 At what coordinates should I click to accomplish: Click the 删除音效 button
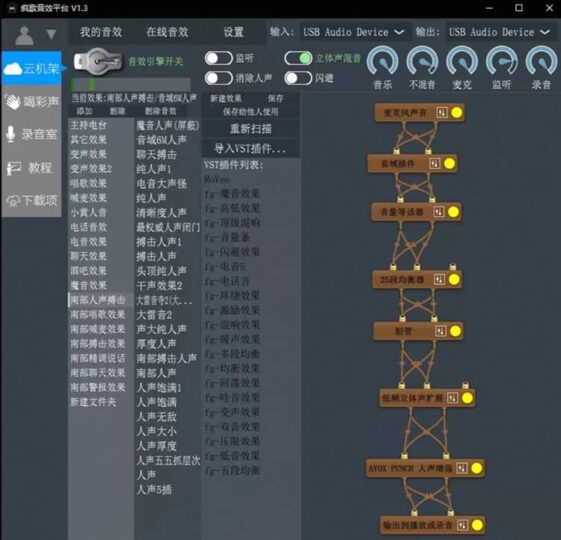(161, 111)
